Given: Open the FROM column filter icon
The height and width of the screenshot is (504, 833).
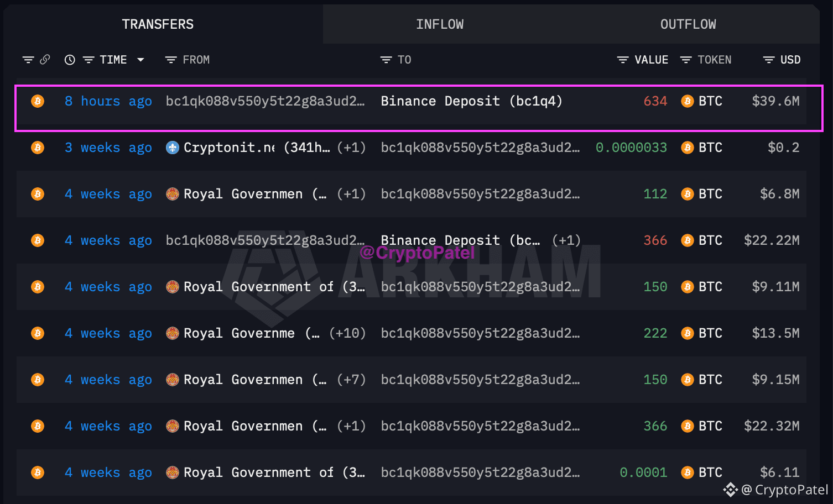Looking at the screenshot, I should click(x=171, y=60).
